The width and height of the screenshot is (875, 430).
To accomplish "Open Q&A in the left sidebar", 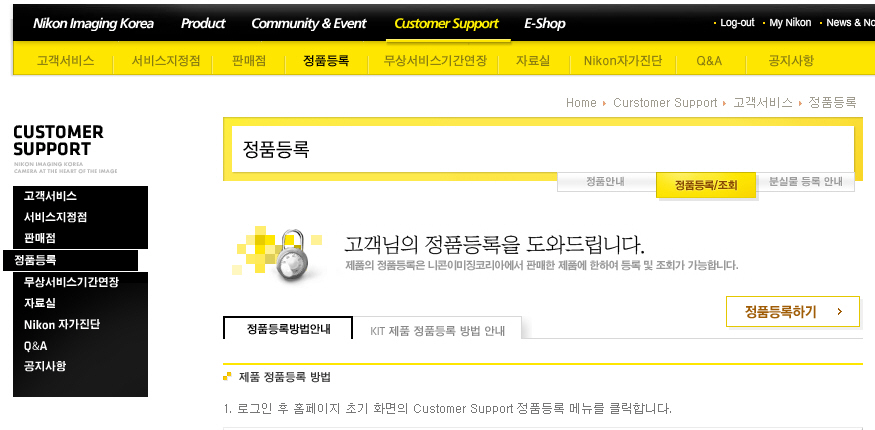I will (x=36, y=346).
